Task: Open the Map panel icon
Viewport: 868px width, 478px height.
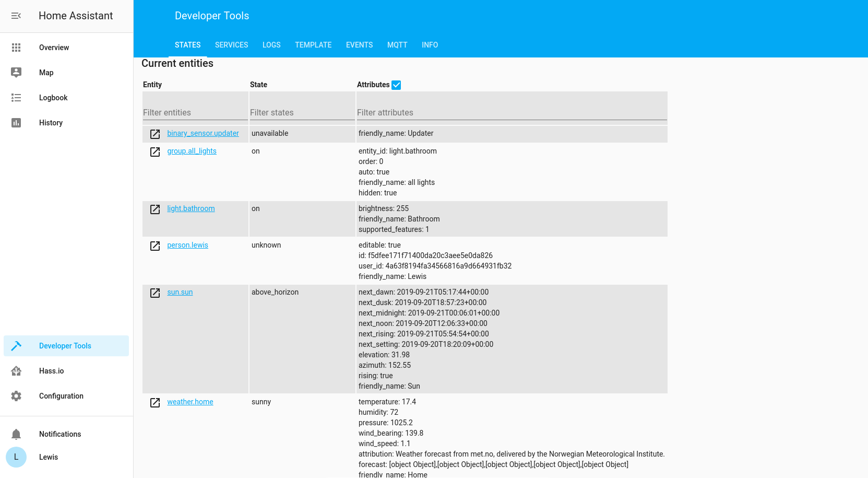Action: (16, 73)
